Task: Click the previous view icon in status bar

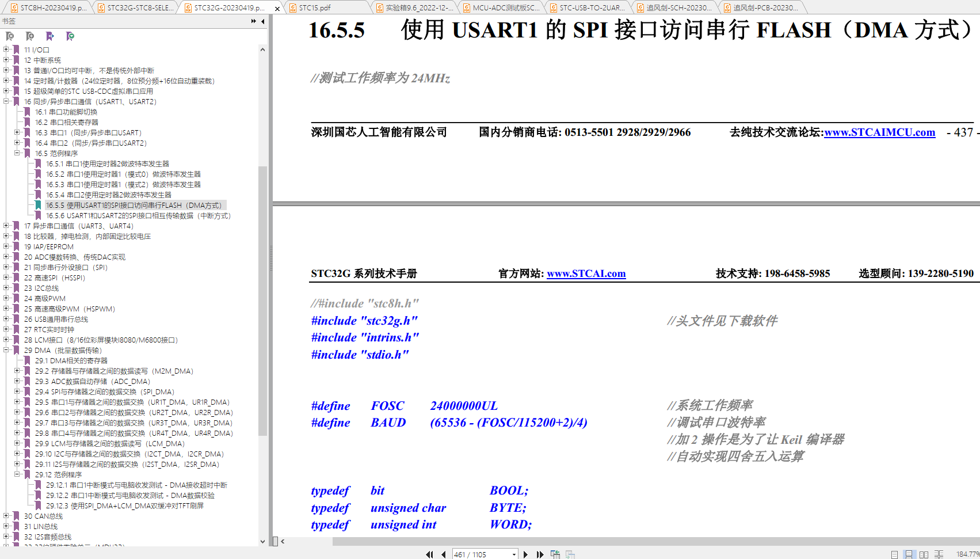Action: pyautogui.click(x=555, y=554)
